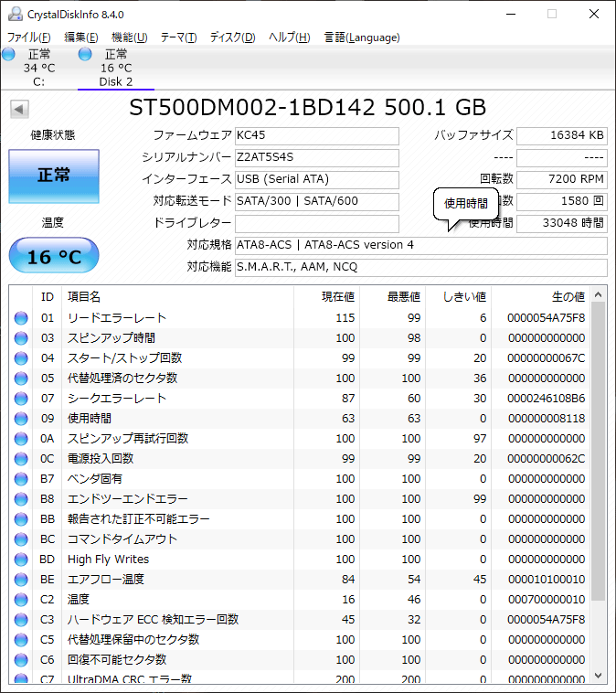Click the SMART list scroll up arrow

[599, 294]
